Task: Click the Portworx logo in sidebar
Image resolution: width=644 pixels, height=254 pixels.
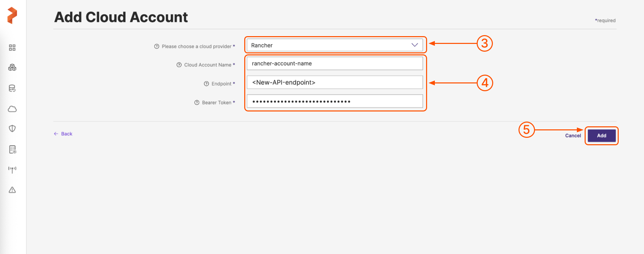Action: coord(12,16)
